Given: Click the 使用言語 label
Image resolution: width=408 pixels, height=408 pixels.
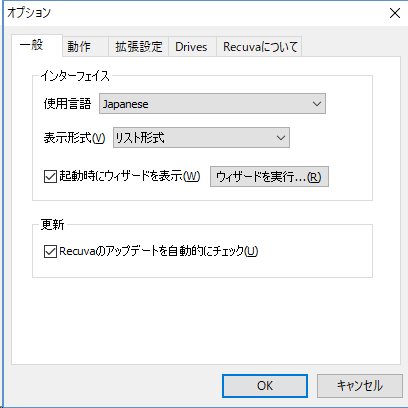Looking at the screenshot, I should tap(67, 104).
